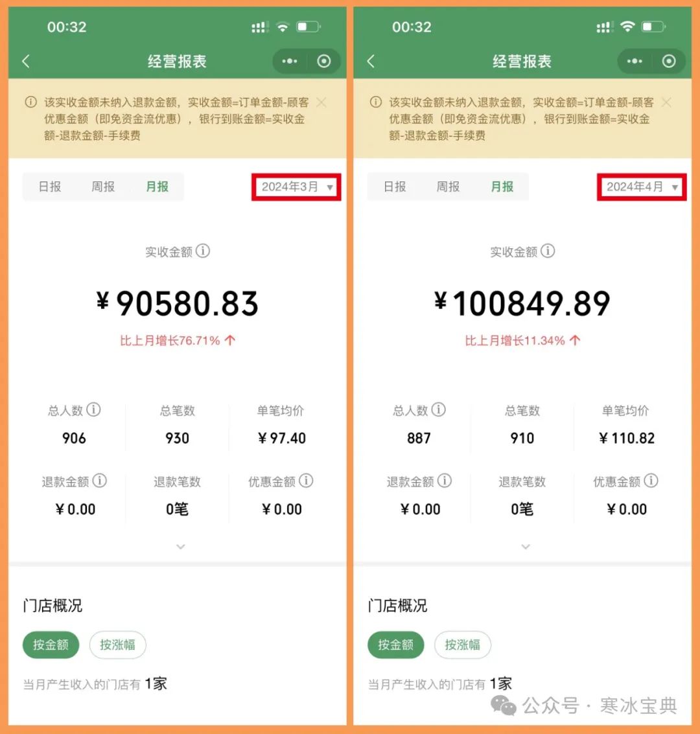
Task: Select 月报 tab in left panel
Action: tap(157, 187)
